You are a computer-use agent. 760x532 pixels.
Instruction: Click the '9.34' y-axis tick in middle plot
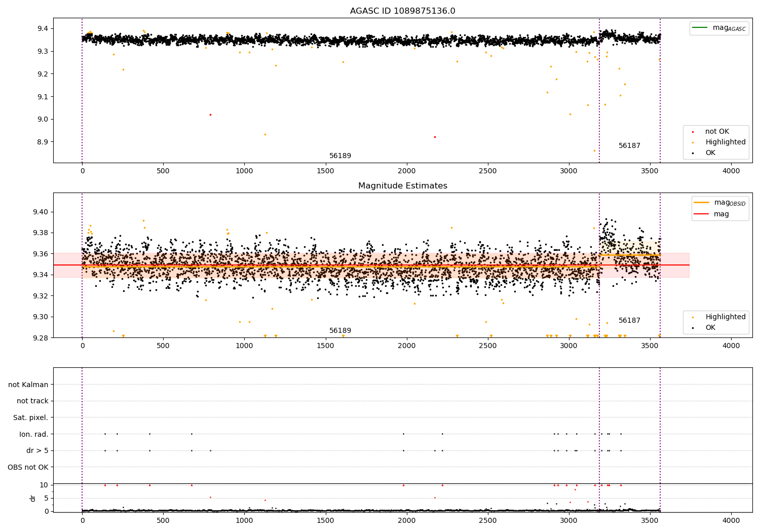pyautogui.click(x=41, y=275)
